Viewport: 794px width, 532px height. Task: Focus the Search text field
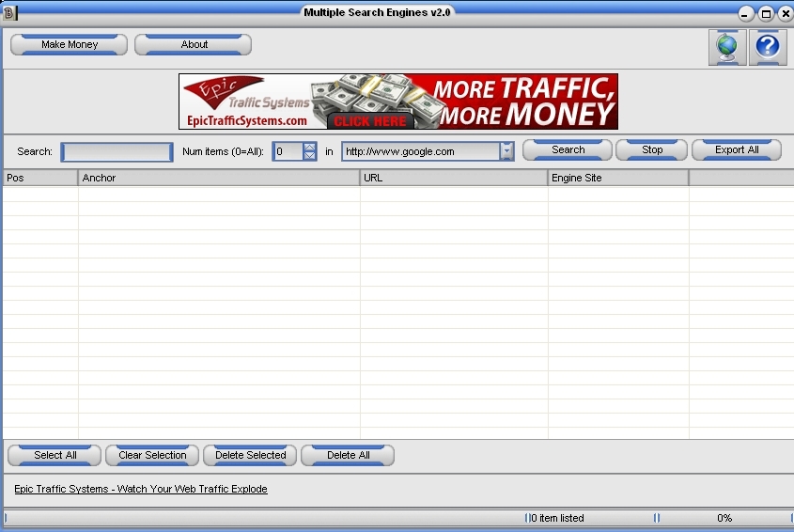117,151
